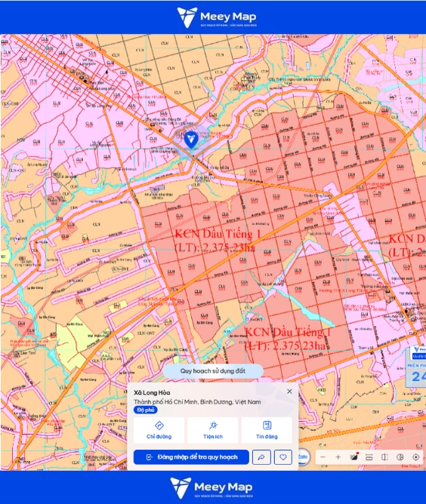Viewport: 426px width, 504px height.
Task: Open the distance measurement tool icon
Action: [369, 457]
